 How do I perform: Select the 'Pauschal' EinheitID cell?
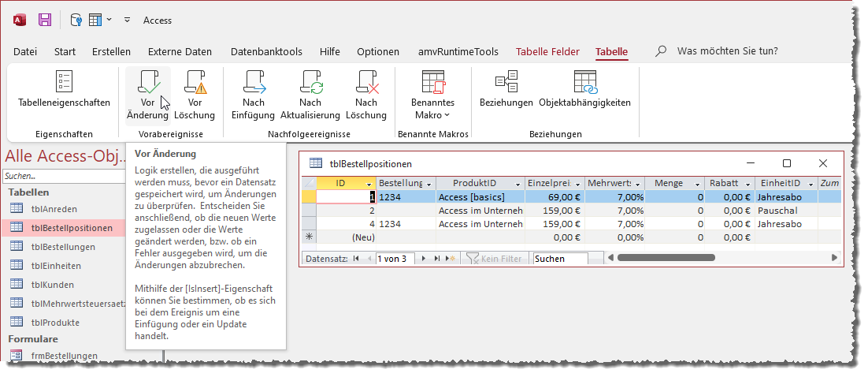pos(786,211)
